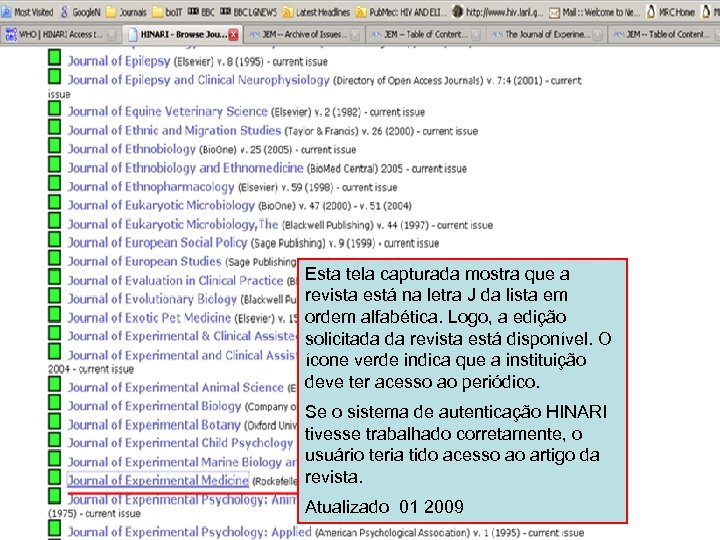Click green icon for Experimental Psychology: Applied
The width and height of the screenshot is (720, 540).
[x=55, y=528]
